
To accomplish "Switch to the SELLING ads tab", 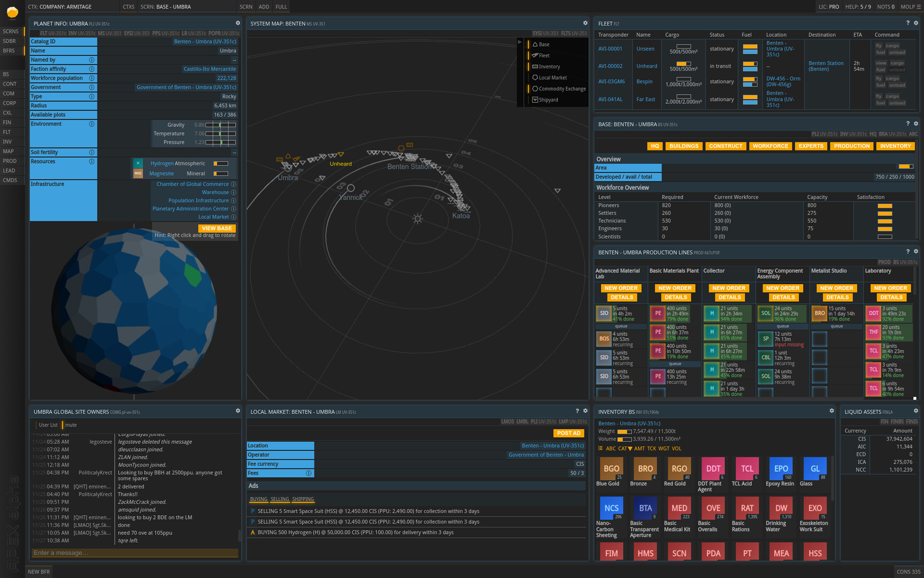I will pyautogui.click(x=280, y=499).
